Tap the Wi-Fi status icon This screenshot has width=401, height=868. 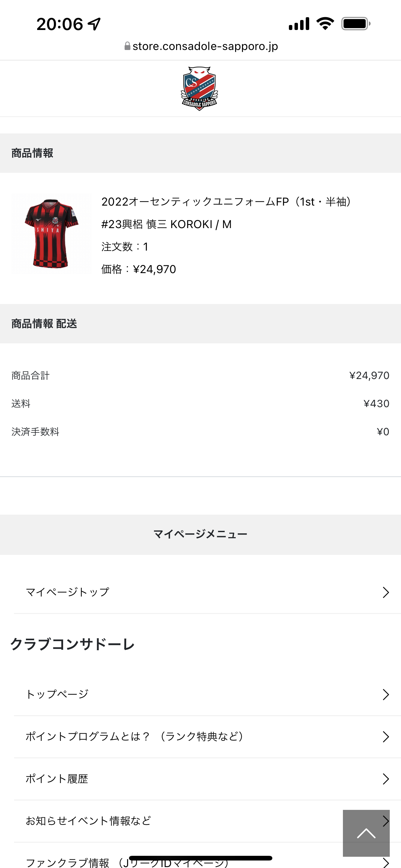click(x=325, y=24)
